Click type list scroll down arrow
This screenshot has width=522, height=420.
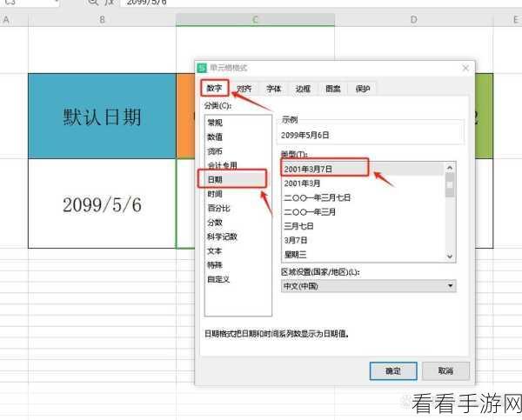[450, 257]
